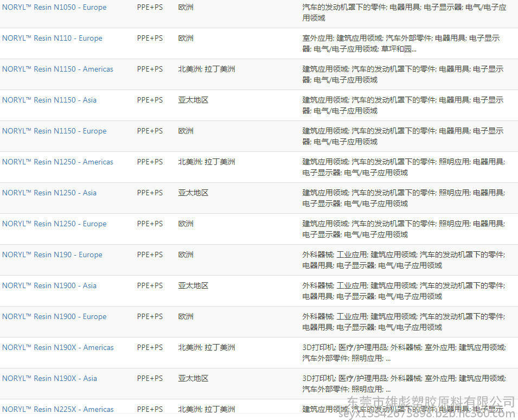Screen dimensions: 518x420
Task: Click applications text of N1150 Americas row
Action: click(402, 74)
